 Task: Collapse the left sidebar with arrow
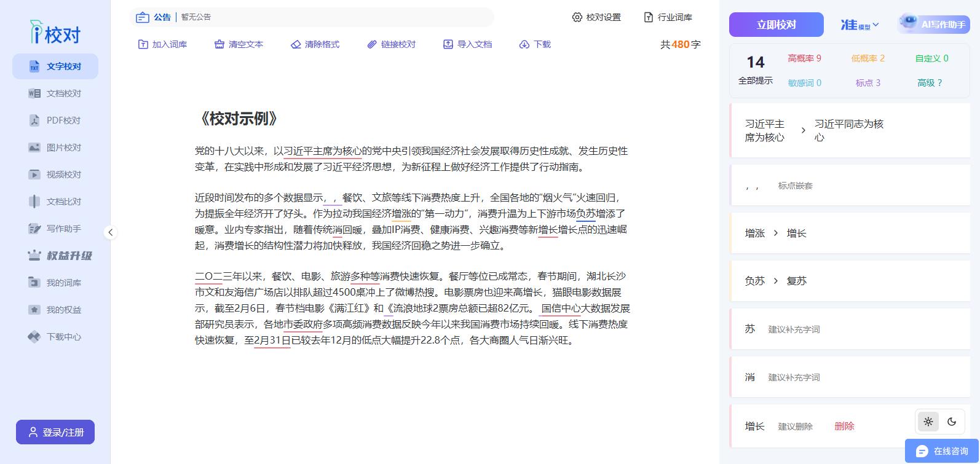coord(110,232)
